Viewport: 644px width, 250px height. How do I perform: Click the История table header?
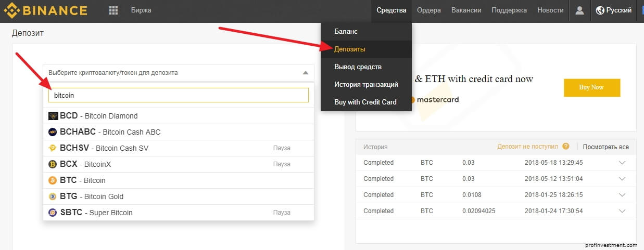[x=375, y=147]
